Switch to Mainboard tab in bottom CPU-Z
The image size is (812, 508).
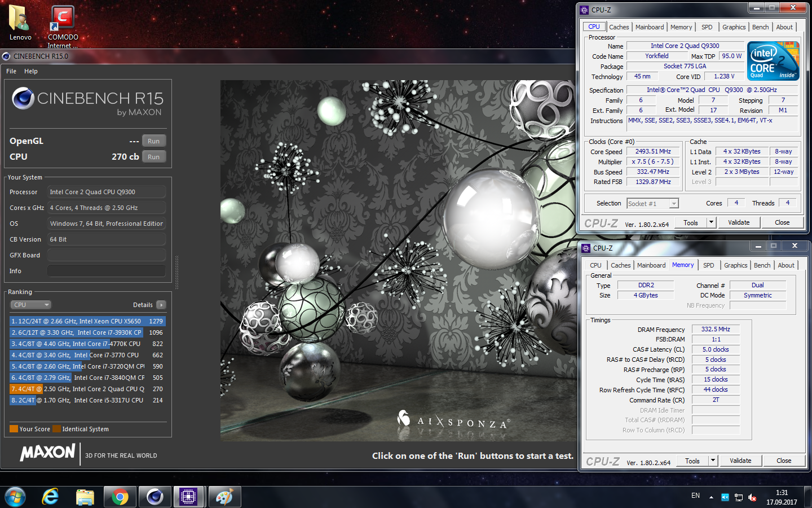point(651,265)
